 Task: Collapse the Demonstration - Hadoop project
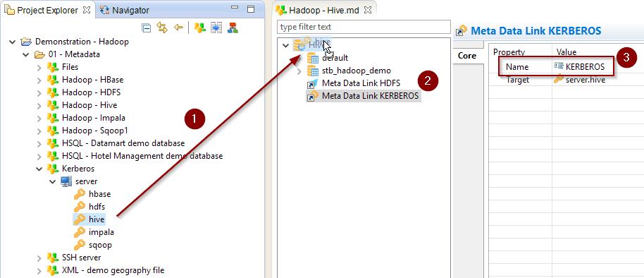12,42
